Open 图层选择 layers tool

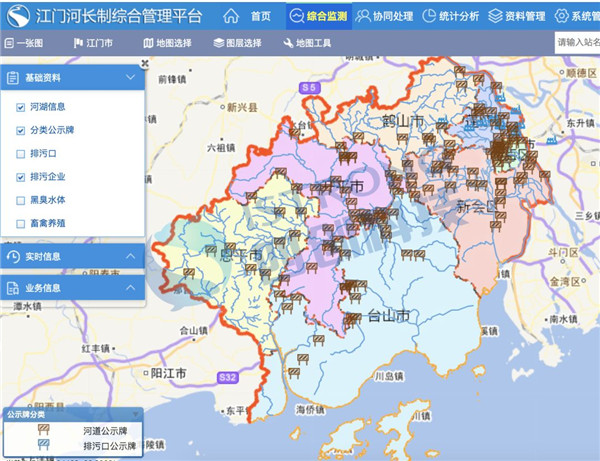click(x=219, y=43)
